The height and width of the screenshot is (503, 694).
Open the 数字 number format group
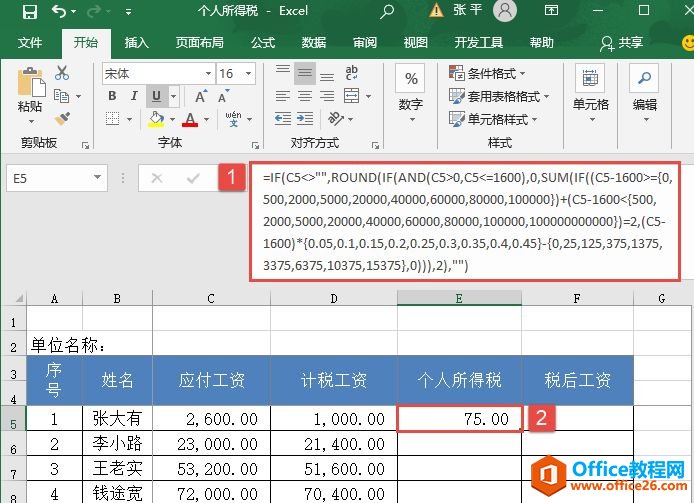[x=411, y=94]
